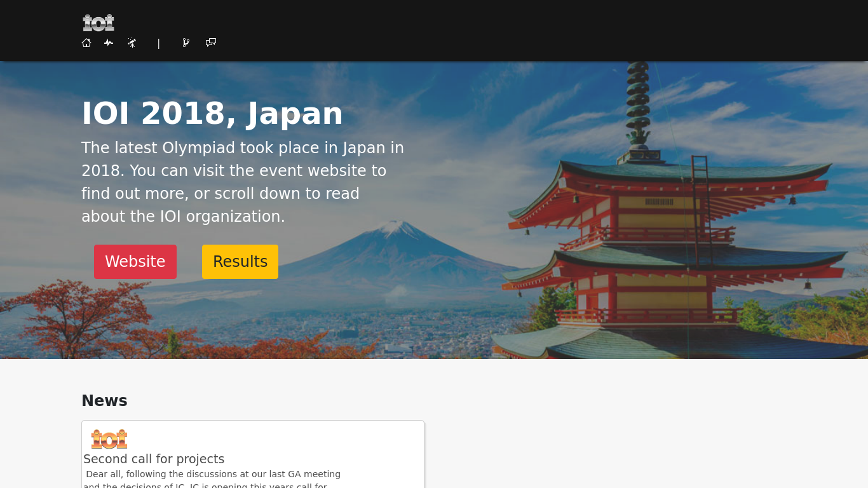Screen dimensions: 868x488
Task: Click the hero description paragraph
Action: (x=242, y=182)
